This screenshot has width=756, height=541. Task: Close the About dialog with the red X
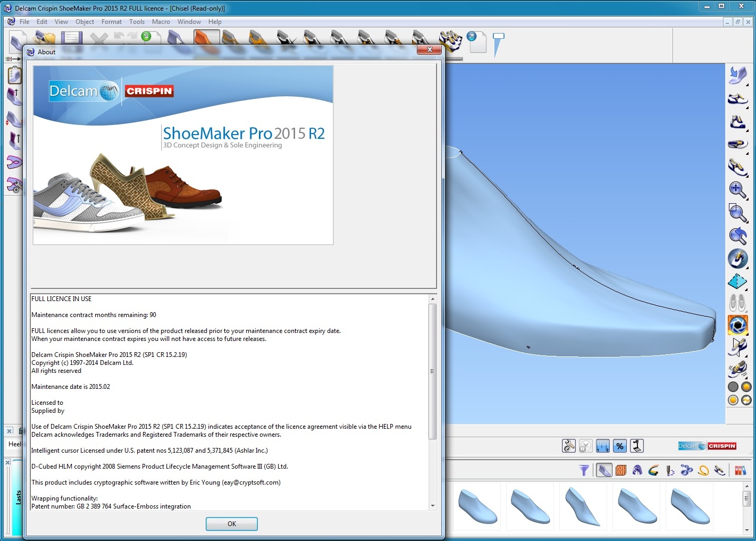click(430, 49)
